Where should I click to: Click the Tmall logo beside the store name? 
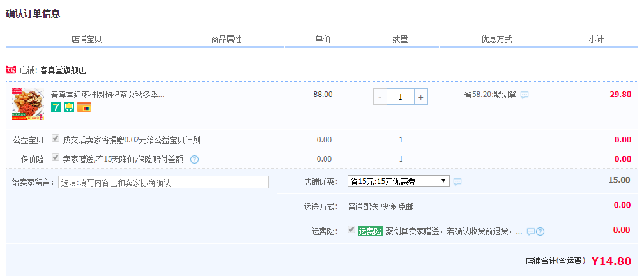10,70
